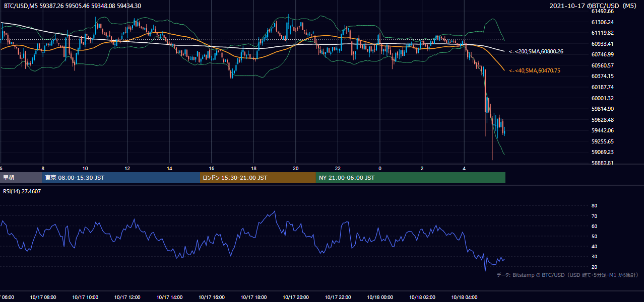
Task: Click the 10/18 04:00 date label
Action: 464,297
